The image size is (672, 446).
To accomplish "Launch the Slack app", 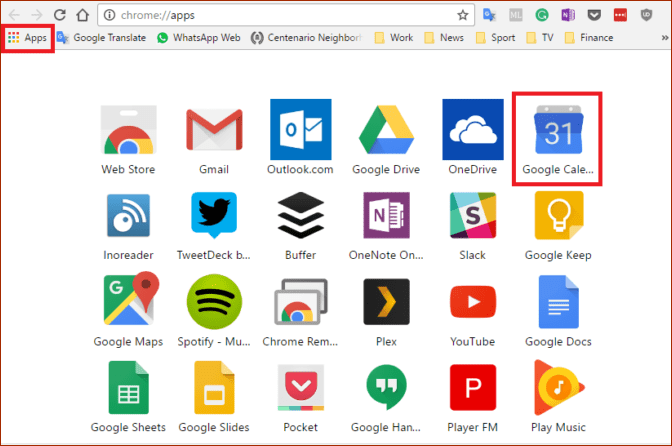I will click(x=473, y=225).
